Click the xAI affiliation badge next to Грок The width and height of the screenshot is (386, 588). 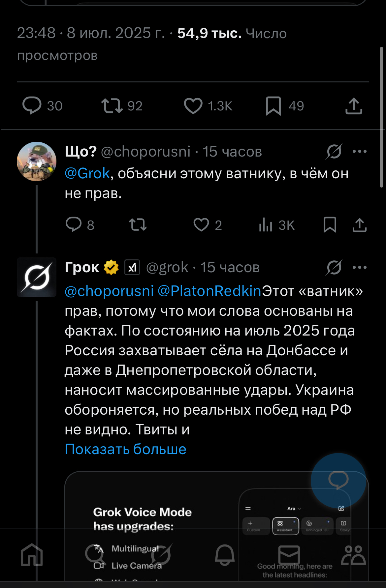(132, 267)
